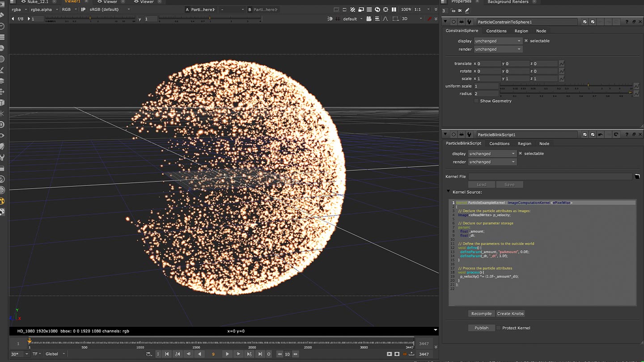
Task: Pause the viewer updates
Action: (x=394, y=9)
